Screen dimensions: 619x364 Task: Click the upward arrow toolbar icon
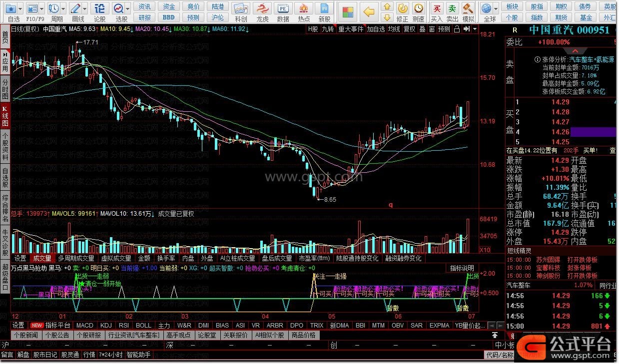coord(387,6)
